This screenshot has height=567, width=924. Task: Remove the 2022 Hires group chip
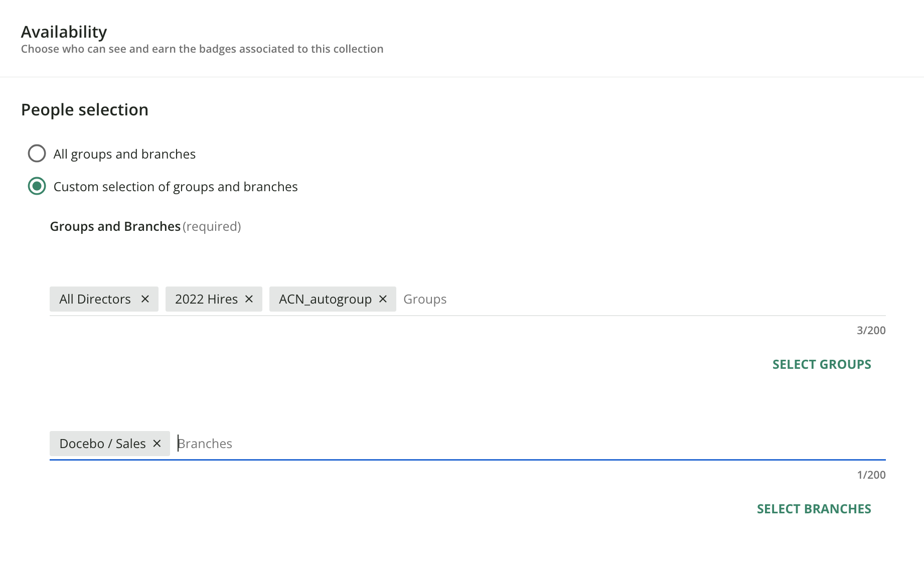coord(249,299)
